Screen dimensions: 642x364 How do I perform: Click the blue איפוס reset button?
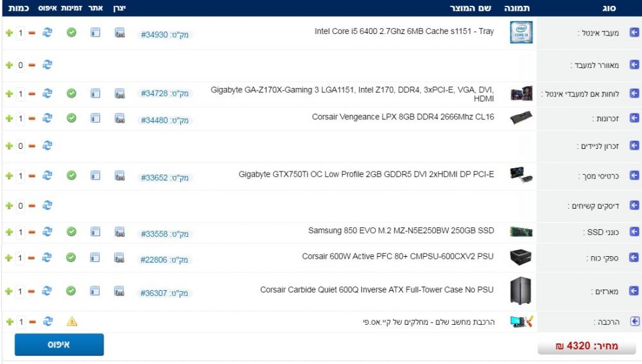59,345
